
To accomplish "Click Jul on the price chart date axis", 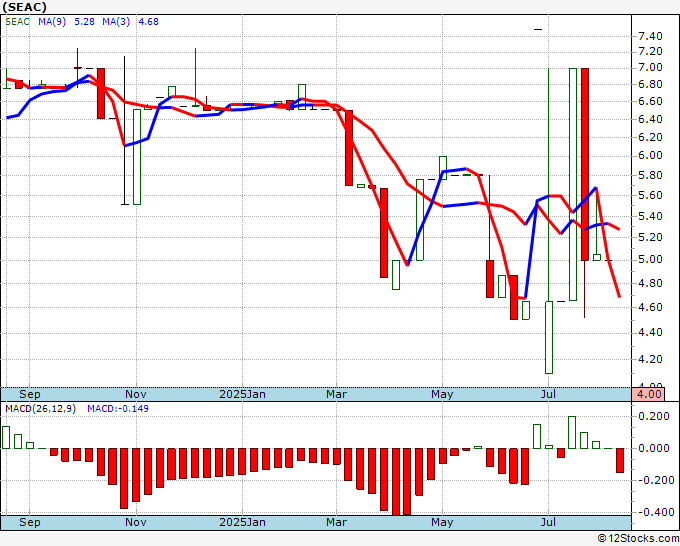I will [x=549, y=395].
